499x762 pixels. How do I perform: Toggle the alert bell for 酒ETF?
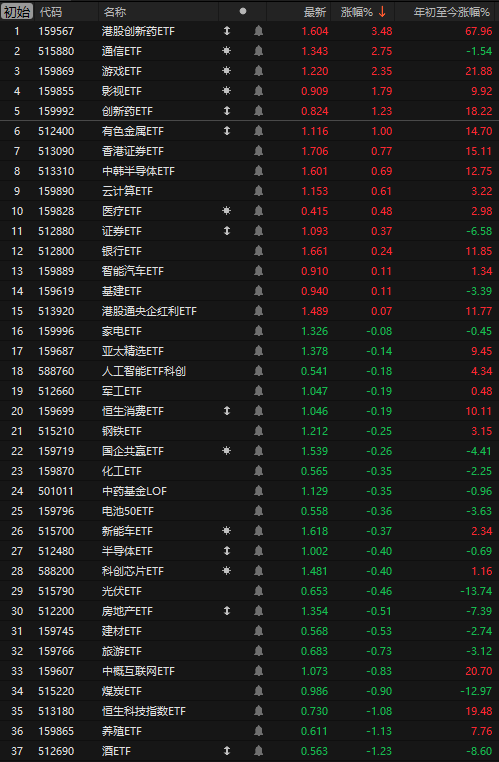(x=258, y=751)
